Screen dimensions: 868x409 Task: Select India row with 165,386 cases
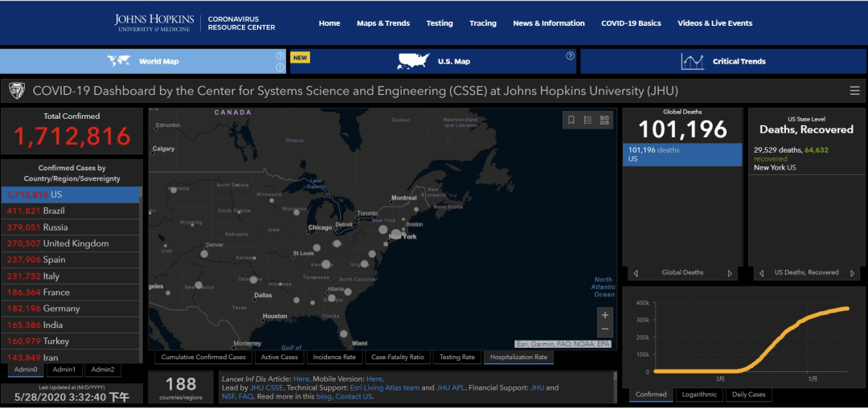[x=70, y=325]
